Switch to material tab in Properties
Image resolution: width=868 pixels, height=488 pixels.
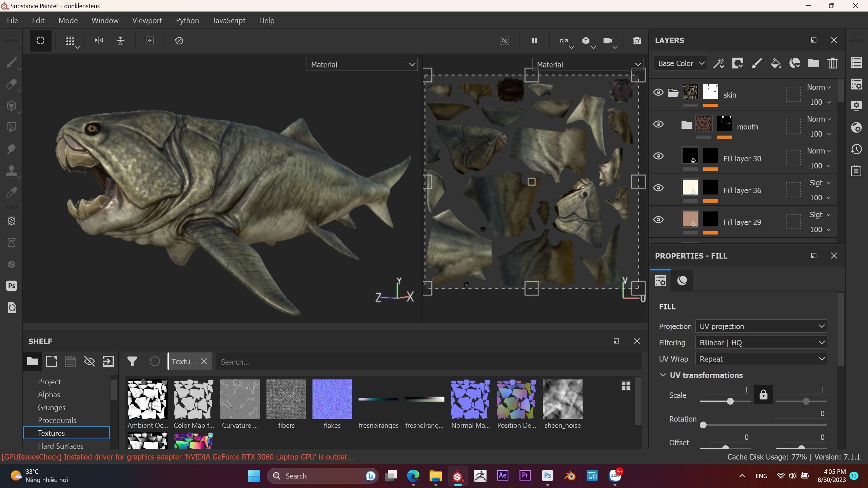(682, 280)
